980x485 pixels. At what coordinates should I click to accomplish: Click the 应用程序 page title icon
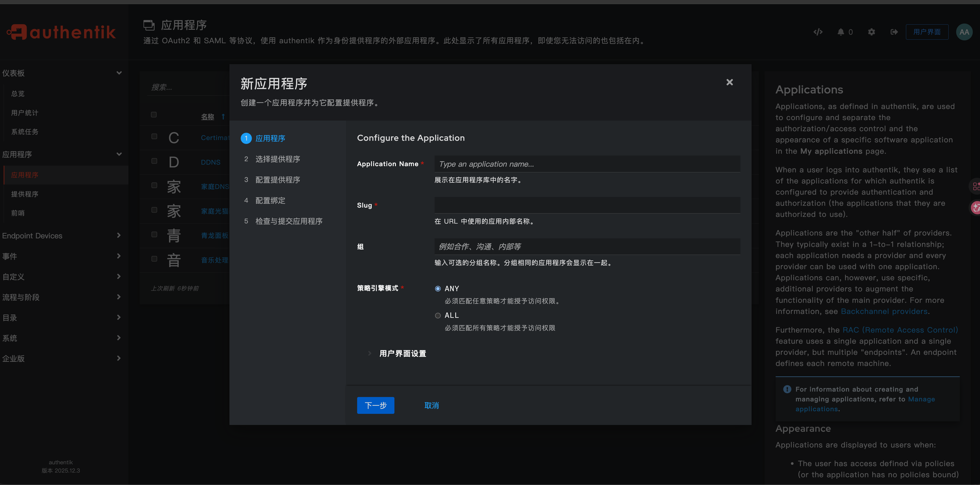click(149, 25)
